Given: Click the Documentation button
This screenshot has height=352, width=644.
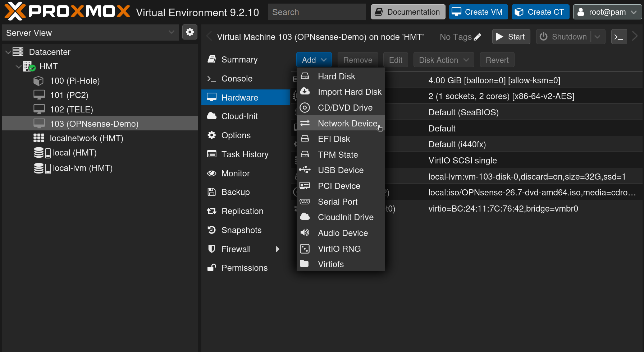Looking at the screenshot, I should pos(408,12).
